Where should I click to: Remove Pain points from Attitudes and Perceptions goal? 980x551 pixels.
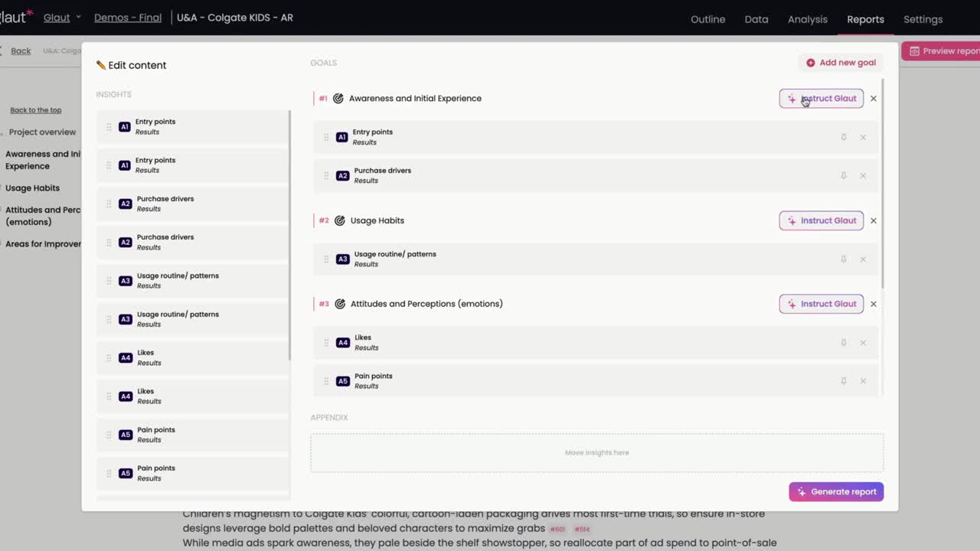[x=863, y=380]
